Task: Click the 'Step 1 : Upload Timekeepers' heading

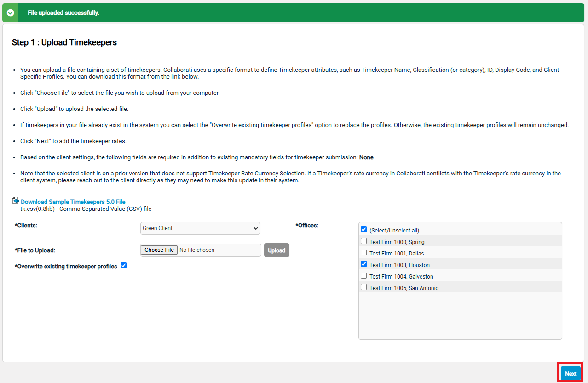Action: pos(64,42)
